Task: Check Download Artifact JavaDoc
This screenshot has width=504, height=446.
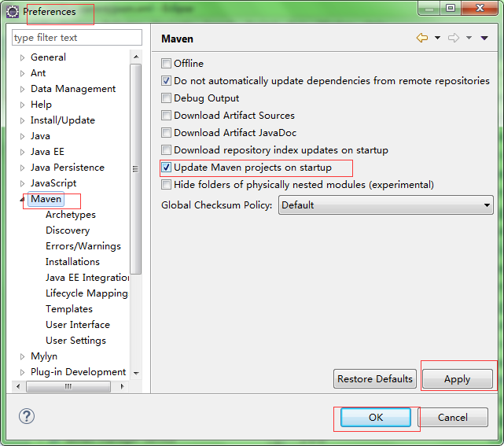Action: [166, 132]
